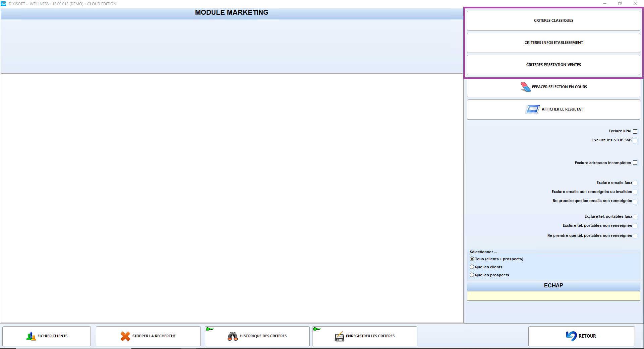Click the binoculars icon on Historique des Criteres
Image resolution: width=644 pixels, height=349 pixels.
[x=232, y=336]
